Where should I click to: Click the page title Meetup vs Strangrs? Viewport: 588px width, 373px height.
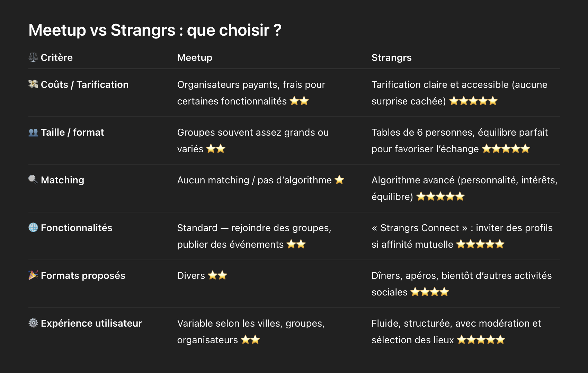155,30
